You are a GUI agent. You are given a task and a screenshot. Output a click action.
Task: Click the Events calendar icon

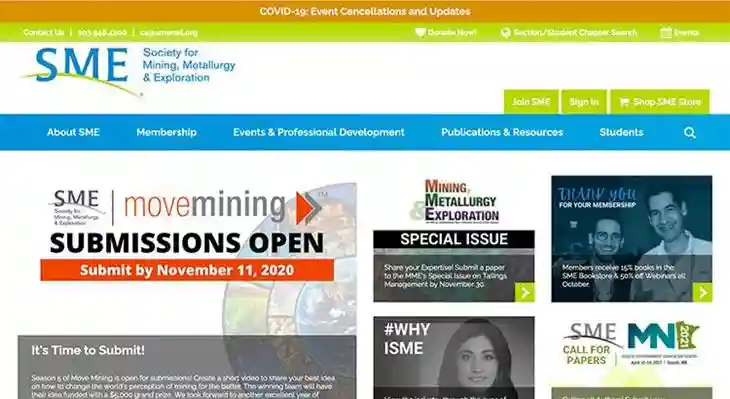click(x=666, y=32)
